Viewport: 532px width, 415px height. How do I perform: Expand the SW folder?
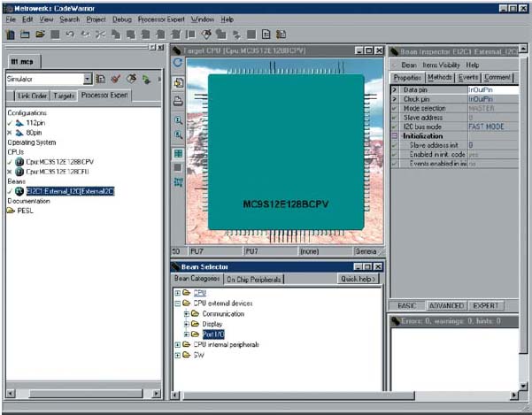[177, 355]
